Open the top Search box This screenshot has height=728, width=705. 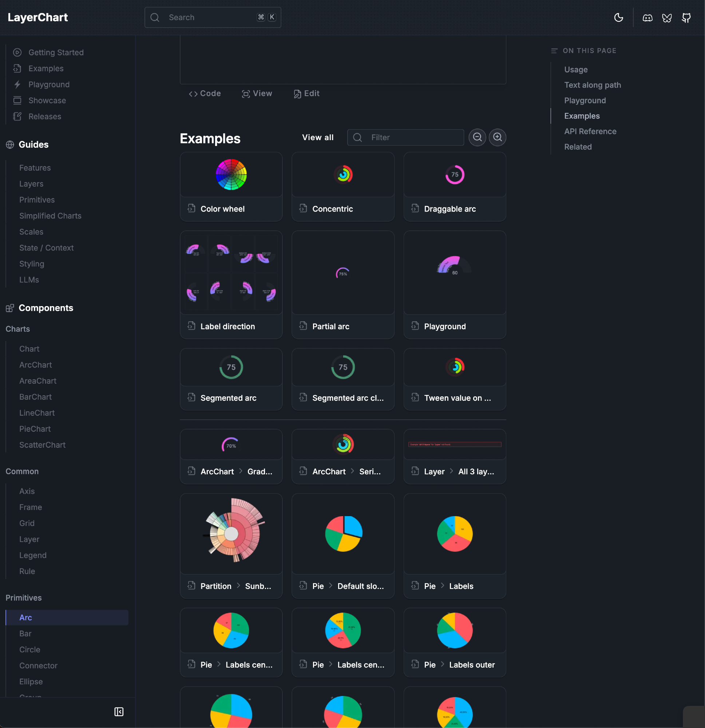(213, 17)
